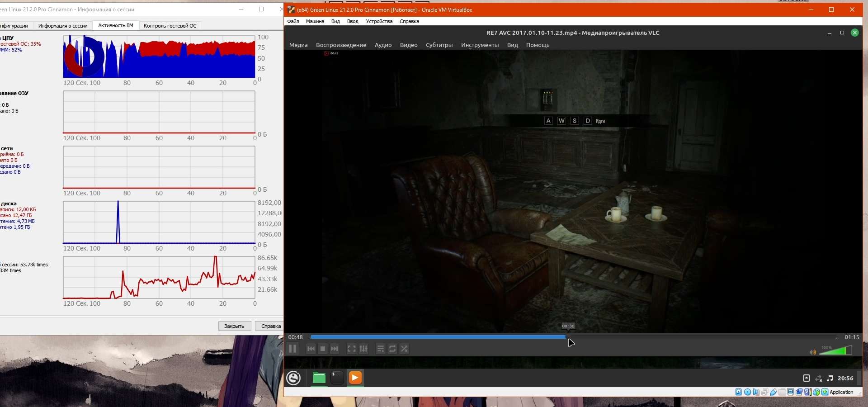Click the 53.73k times statistic text
The image size is (868, 407).
click(x=34, y=265)
